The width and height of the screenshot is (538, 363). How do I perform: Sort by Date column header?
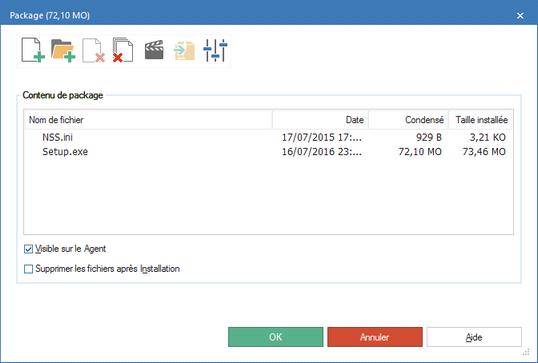click(320, 120)
